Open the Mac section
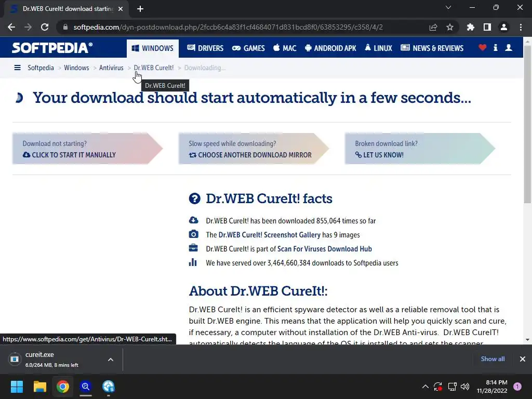 click(285, 48)
